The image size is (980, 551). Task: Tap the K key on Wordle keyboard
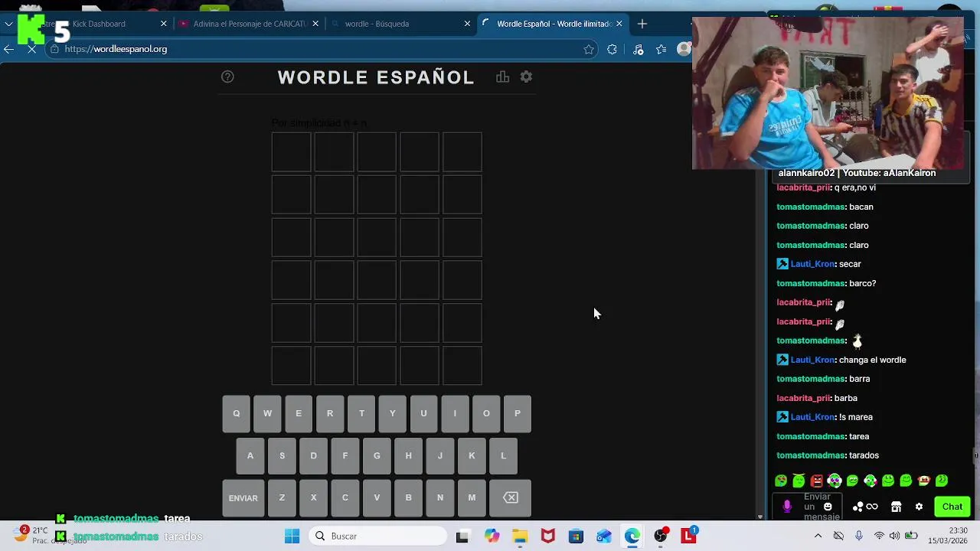pos(472,455)
